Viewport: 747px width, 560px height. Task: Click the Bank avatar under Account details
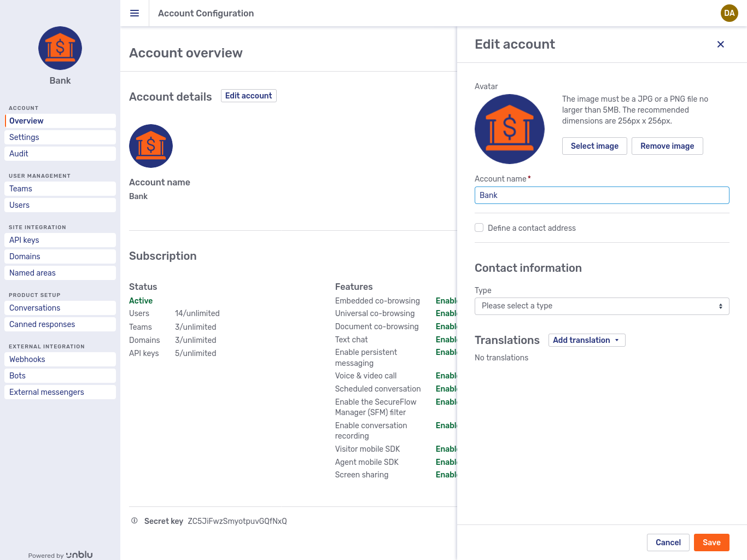151,146
